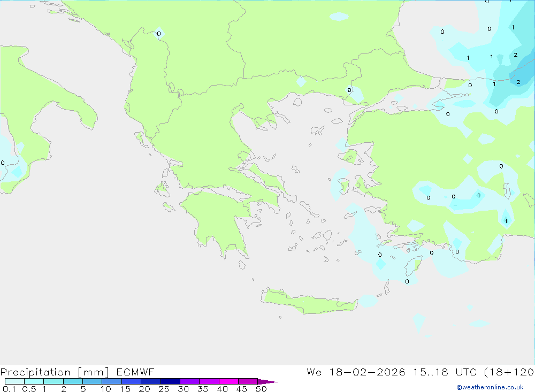
Task: Click the '40' legend scale label
Action: pos(222,389)
